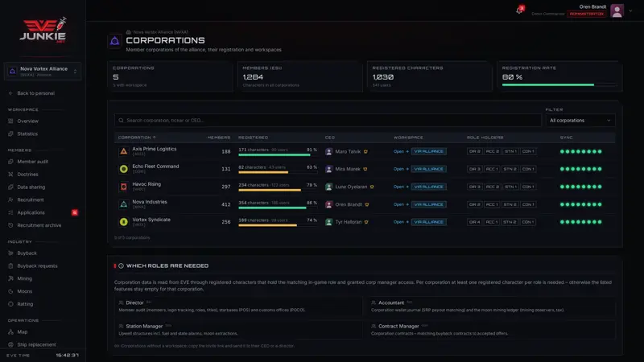644x362 pixels.
Task: Click Tyr Halloran's CEO portrait
Action: coord(328,222)
